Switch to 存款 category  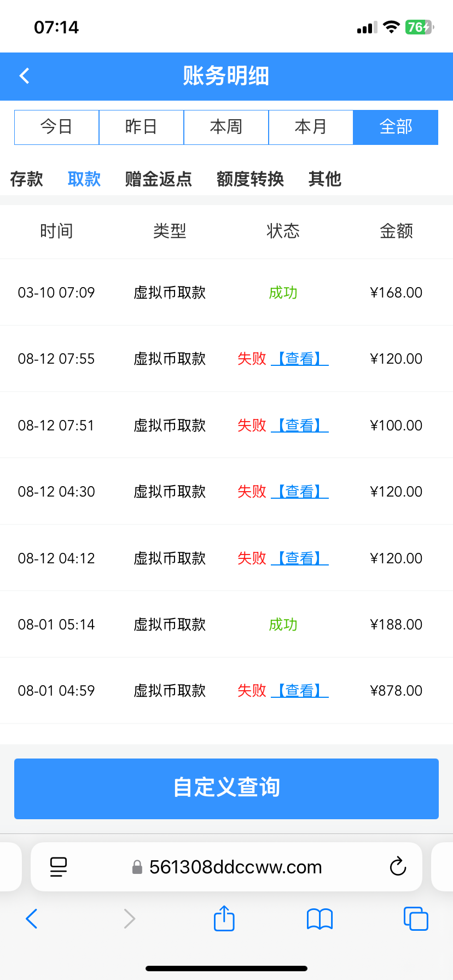26,179
